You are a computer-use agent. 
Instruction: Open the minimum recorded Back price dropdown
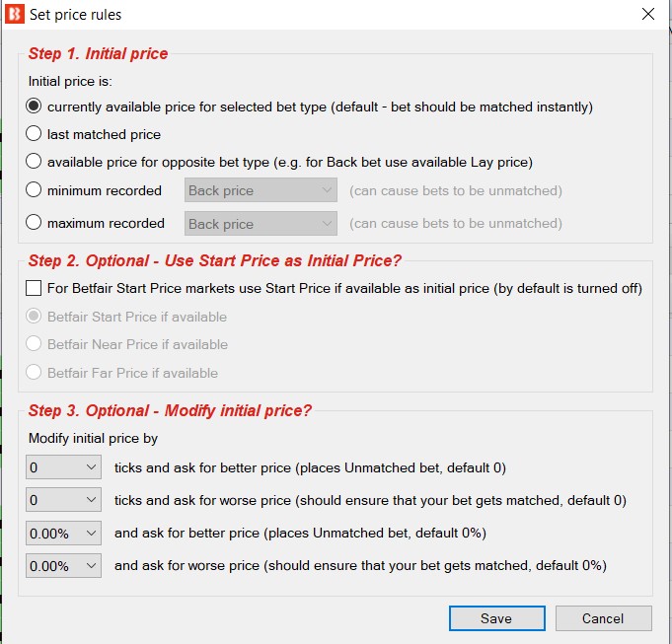pos(261,190)
